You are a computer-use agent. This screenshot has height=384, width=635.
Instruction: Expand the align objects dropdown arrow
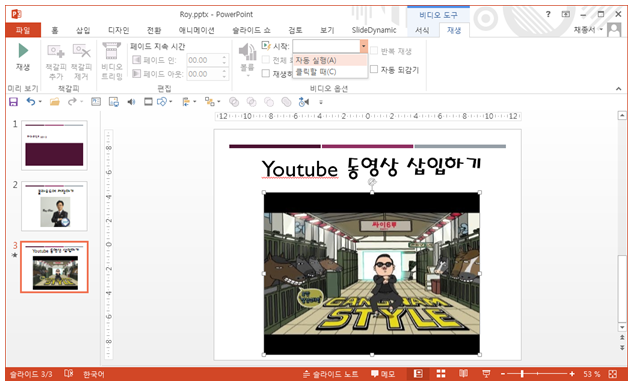click(x=195, y=102)
